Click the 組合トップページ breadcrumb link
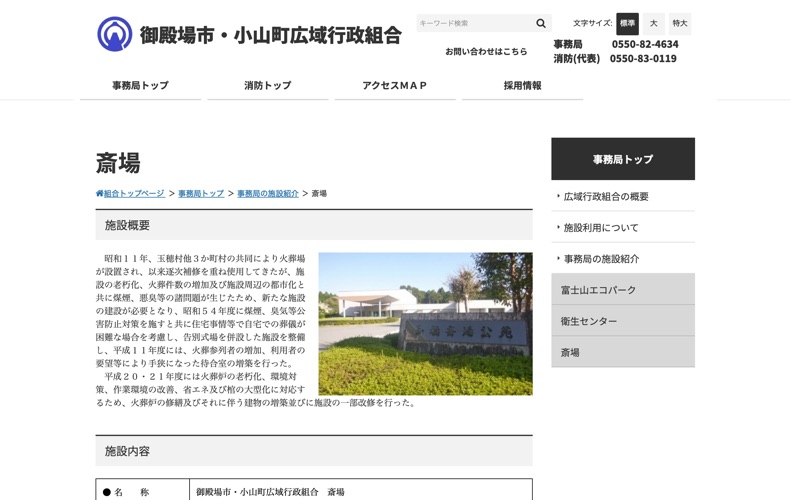The width and height of the screenshot is (800, 500). pos(134,193)
